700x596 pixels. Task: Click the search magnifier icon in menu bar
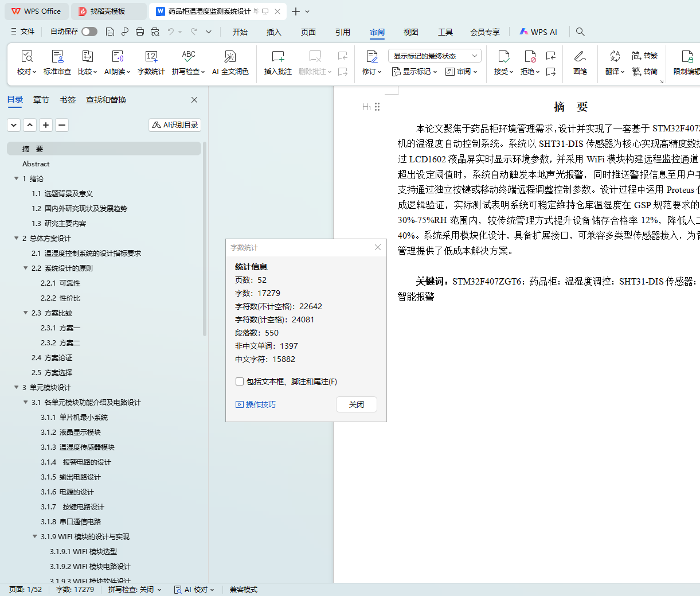click(580, 32)
